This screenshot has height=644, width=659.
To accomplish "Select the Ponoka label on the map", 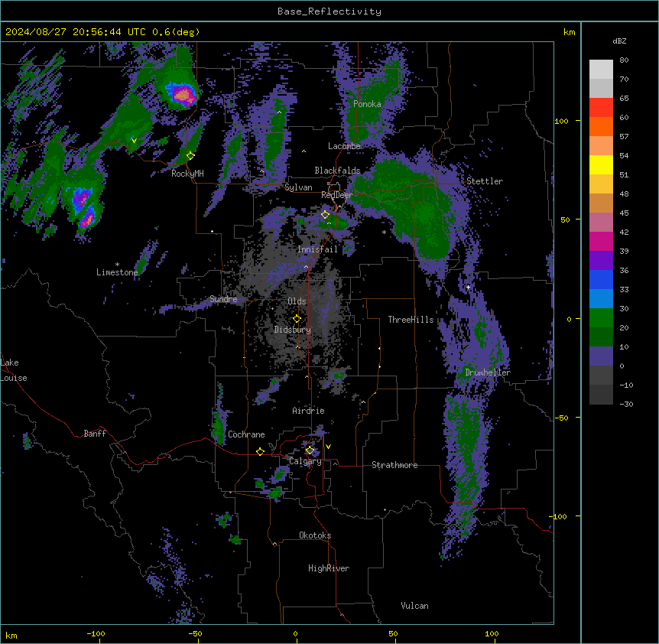I will [x=367, y=104].
